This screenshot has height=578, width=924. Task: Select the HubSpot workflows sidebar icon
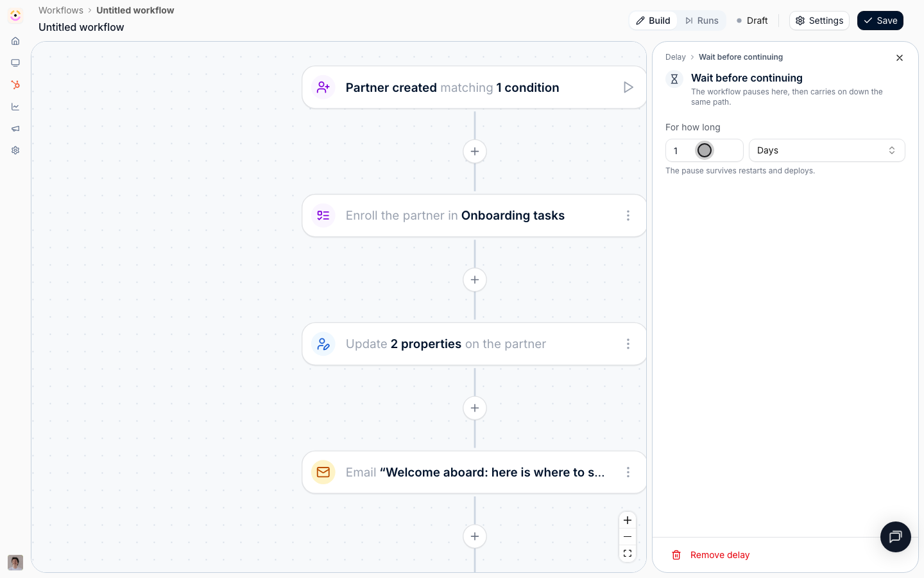click(x=15, y=85)
